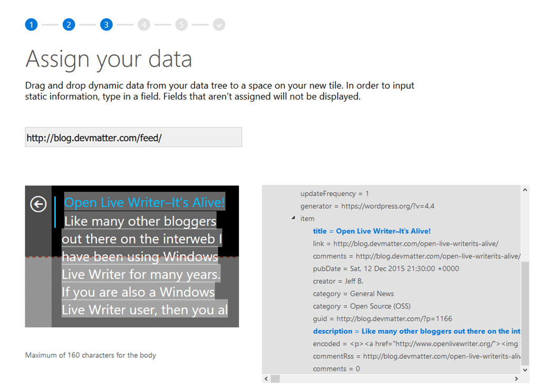Click the step 5 circle indicator
This screenshot has height=392, width=540.
(181, 24)
